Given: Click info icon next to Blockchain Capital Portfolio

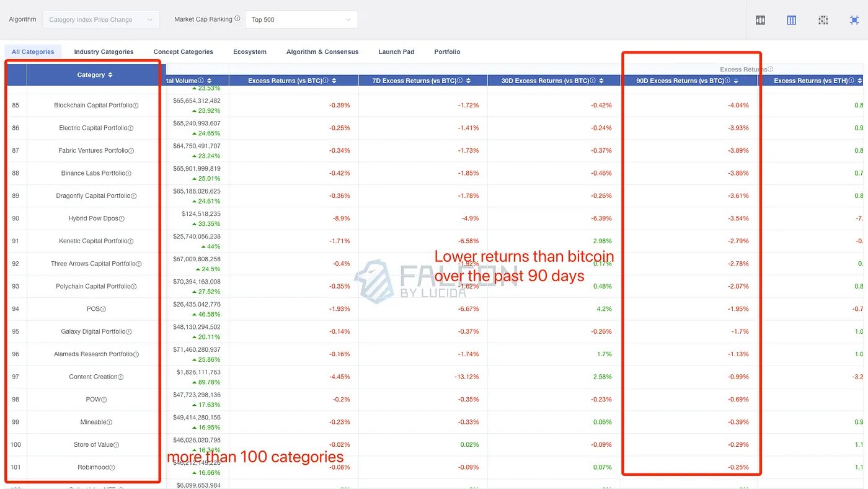Looking at the screenshot, I should click(x=136, y=105).
